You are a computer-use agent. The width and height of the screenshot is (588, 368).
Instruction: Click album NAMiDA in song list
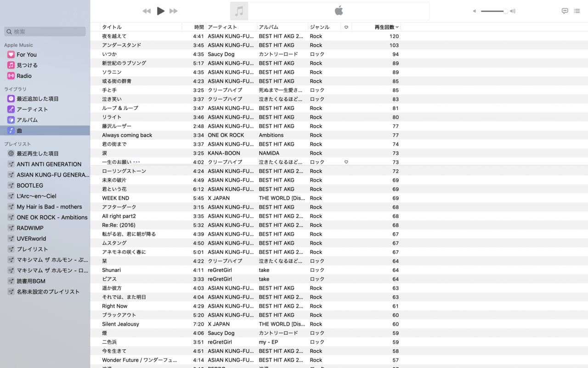coord(269,153)
